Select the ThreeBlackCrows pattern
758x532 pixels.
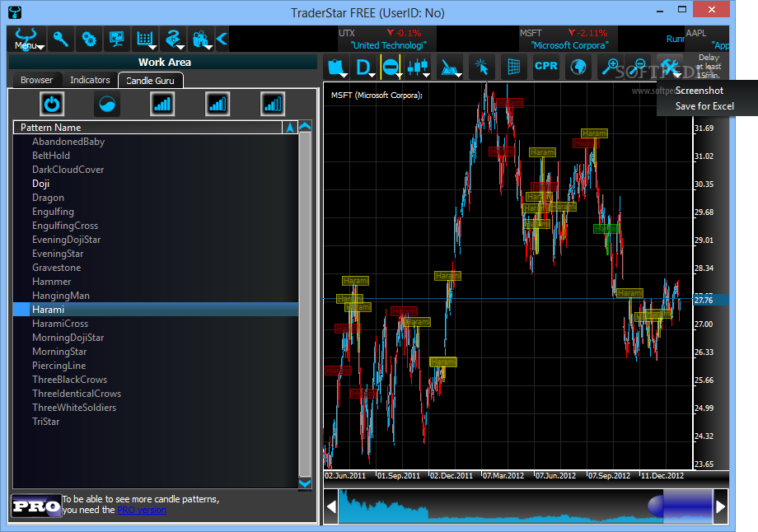click(156, 380)
